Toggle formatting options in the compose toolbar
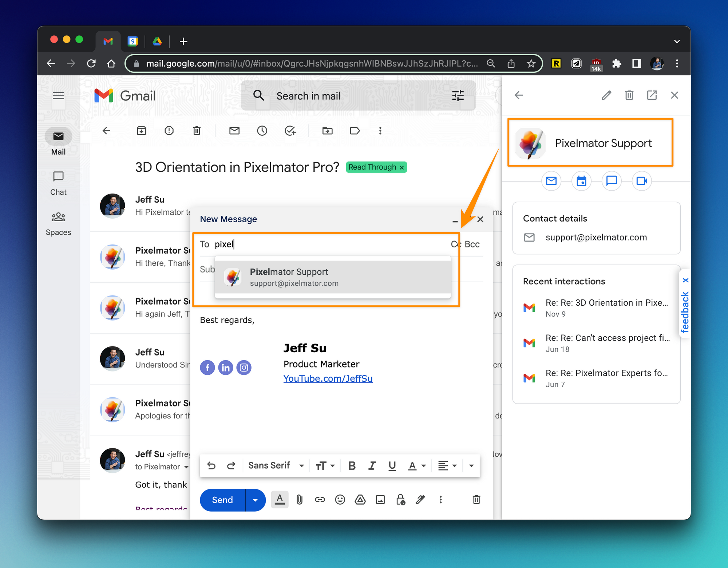The height and width of the screenshot is (568, 728). (x=280, y=500)
